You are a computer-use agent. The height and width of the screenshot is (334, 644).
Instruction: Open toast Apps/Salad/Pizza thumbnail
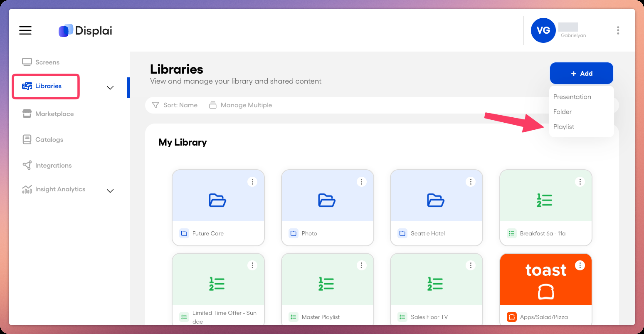click(x=546, y=279)
